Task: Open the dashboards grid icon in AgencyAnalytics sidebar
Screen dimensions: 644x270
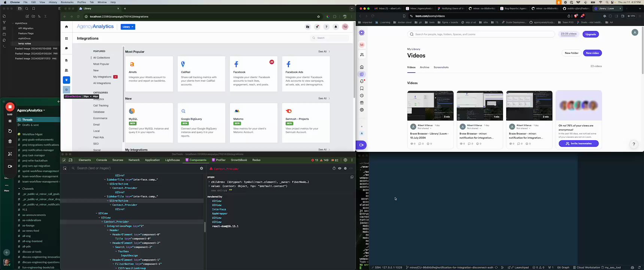Action: [x=67, y=39]
